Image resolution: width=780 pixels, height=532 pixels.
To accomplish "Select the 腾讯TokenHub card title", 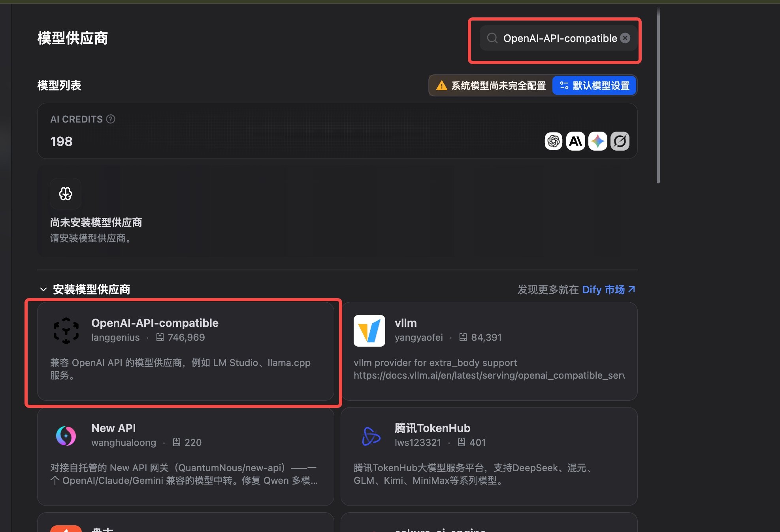I will (x=433, y=428).
